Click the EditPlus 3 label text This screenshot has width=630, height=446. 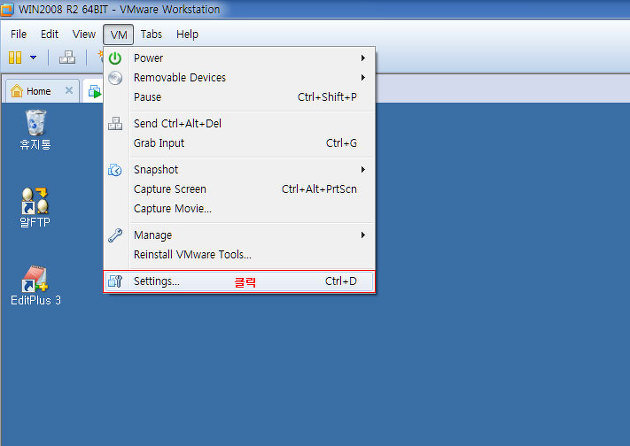pos(35,300)
